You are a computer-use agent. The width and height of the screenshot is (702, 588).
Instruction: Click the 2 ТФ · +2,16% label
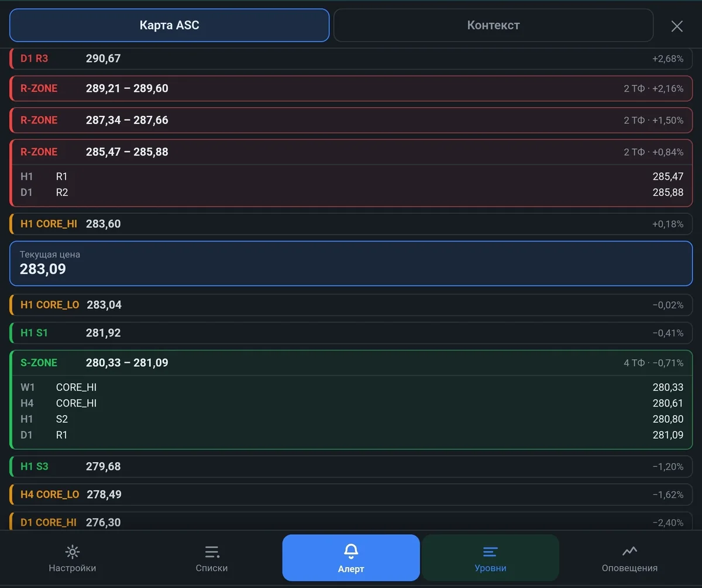[653, 88]
